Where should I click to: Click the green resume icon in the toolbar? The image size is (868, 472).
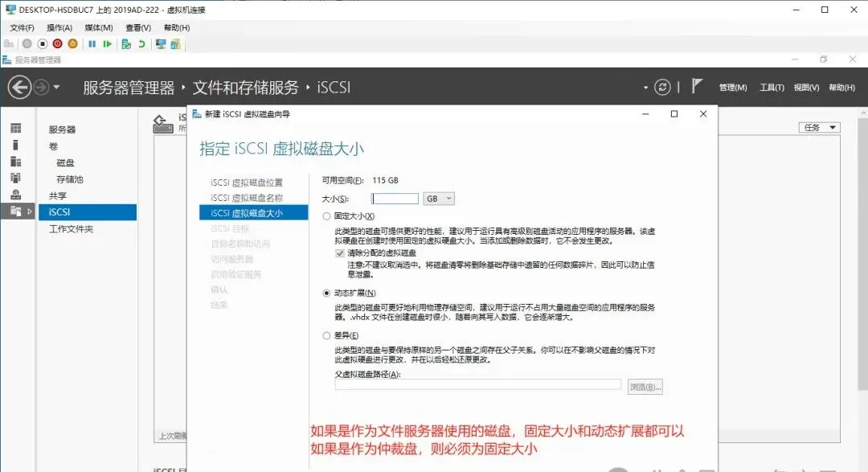(108, 43)
